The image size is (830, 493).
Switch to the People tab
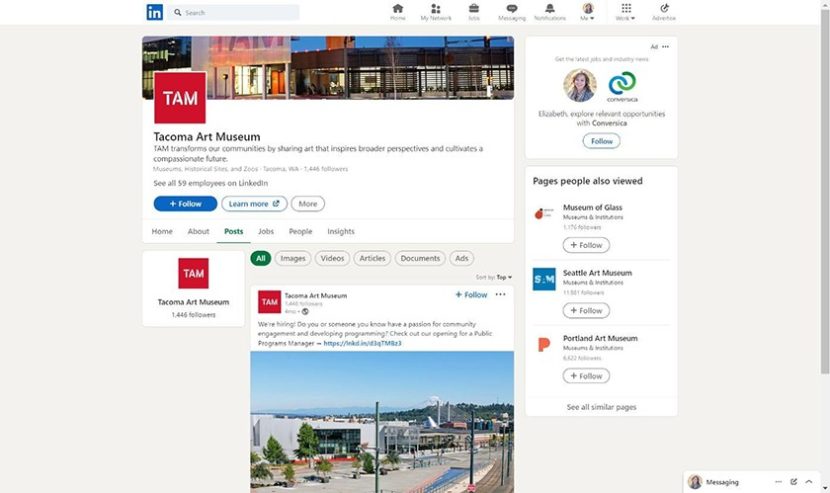[300, 231]
